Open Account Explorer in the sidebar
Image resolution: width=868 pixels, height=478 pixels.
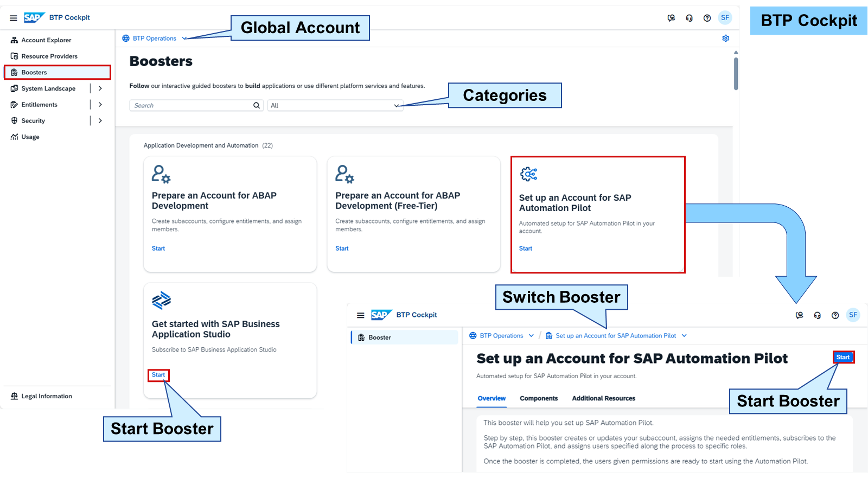(46, 40)
